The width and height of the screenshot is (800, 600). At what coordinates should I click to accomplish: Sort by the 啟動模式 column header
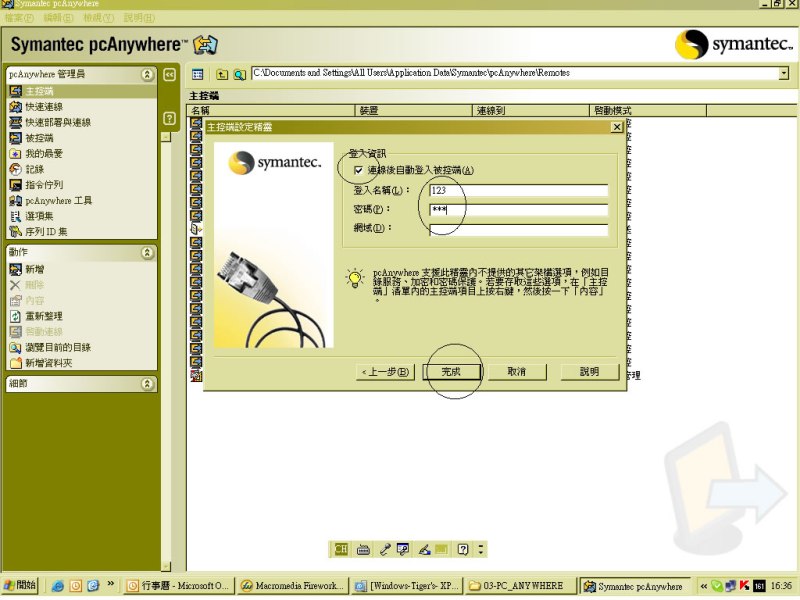pyautogui.click(x=648, y=110)
